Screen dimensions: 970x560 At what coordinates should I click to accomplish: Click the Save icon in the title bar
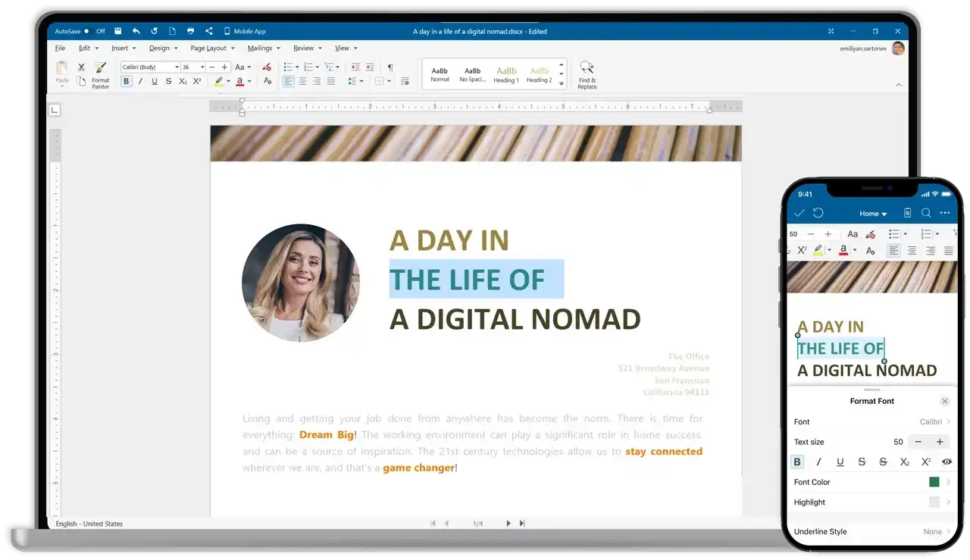(x=118, y=31)
